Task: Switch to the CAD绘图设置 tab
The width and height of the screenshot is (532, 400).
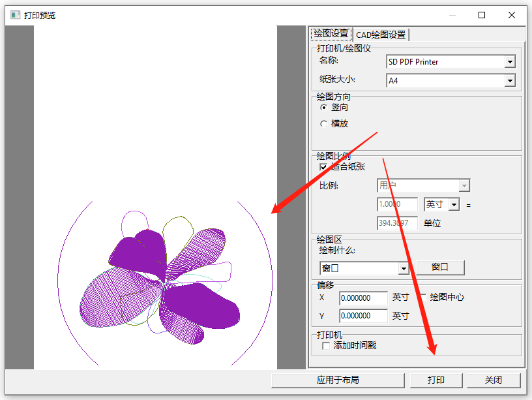Action: pyautogui.click(x=381, y=35)
